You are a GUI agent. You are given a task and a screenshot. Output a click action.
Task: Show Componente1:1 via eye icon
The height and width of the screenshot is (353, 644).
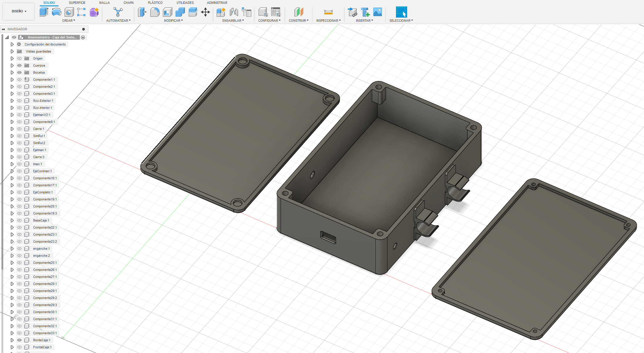(x=19, y=80)
